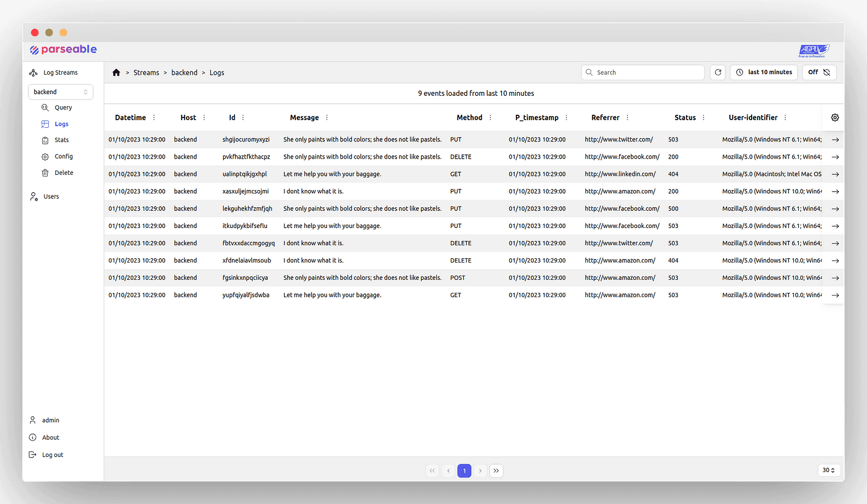867x504 pixels.
Task: Open details arrow for shgijocuromyxyzi row
Action: point(836,140)
